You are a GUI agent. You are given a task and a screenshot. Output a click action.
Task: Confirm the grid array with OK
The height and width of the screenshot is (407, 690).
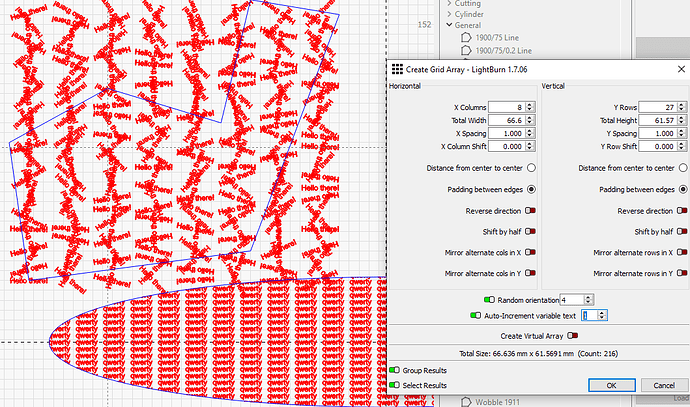[612, 385]
